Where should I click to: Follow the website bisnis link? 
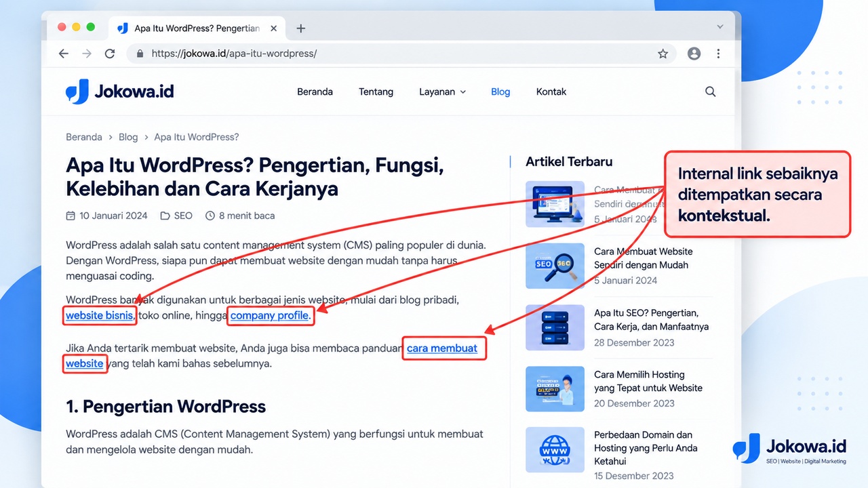[99, 315]
